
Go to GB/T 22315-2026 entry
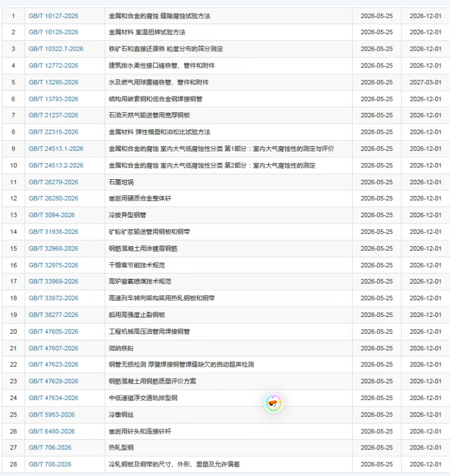pyautogui.click(x=54, y=132)
